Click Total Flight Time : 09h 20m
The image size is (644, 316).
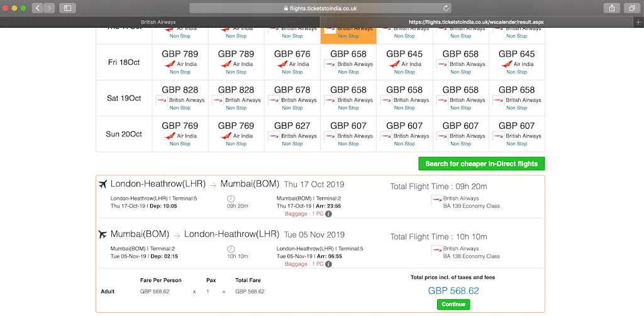pyautogui.click(x=438, y=187)
